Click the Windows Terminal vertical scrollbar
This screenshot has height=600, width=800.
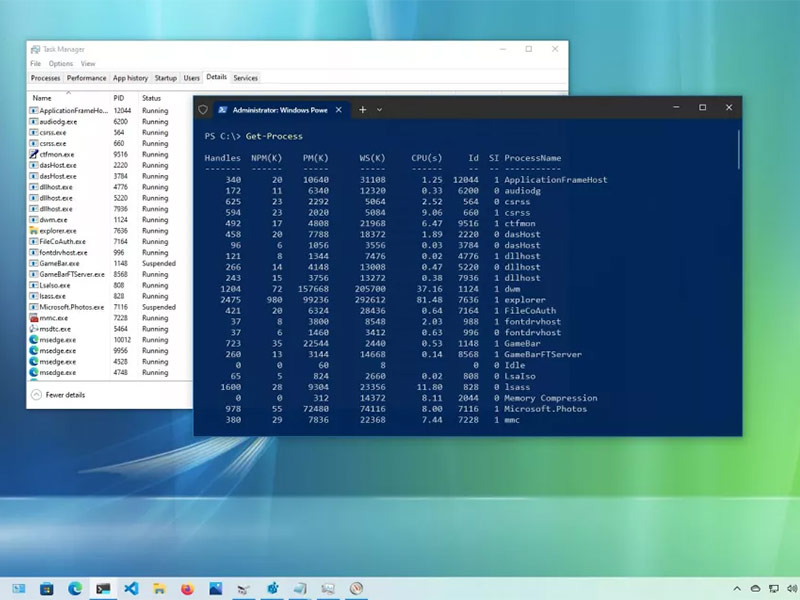click(738, 149)
